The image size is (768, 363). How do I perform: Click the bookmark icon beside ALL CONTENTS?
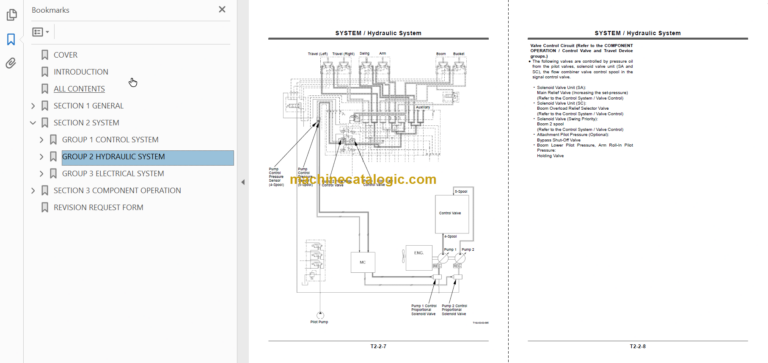point(45,89)
